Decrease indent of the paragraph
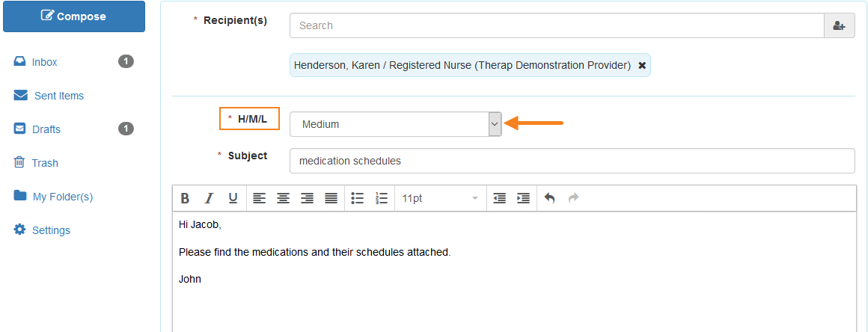Viewport: 868px width, 332px height. point(499,198)
